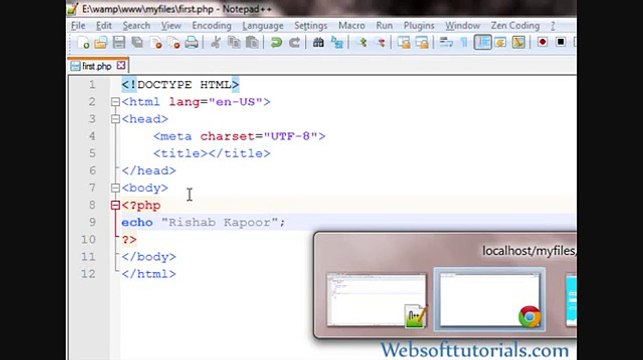Viewport: 643px width, 360px height.
Task: Open the File menu
Action: (x=78, y=26)
